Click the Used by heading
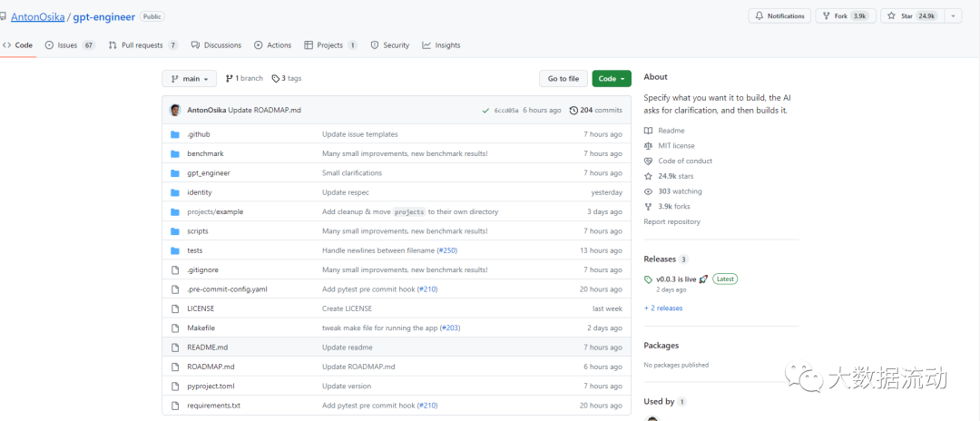Image resolution: width=980 pixels, height=421 pixels. click(659, 402)
